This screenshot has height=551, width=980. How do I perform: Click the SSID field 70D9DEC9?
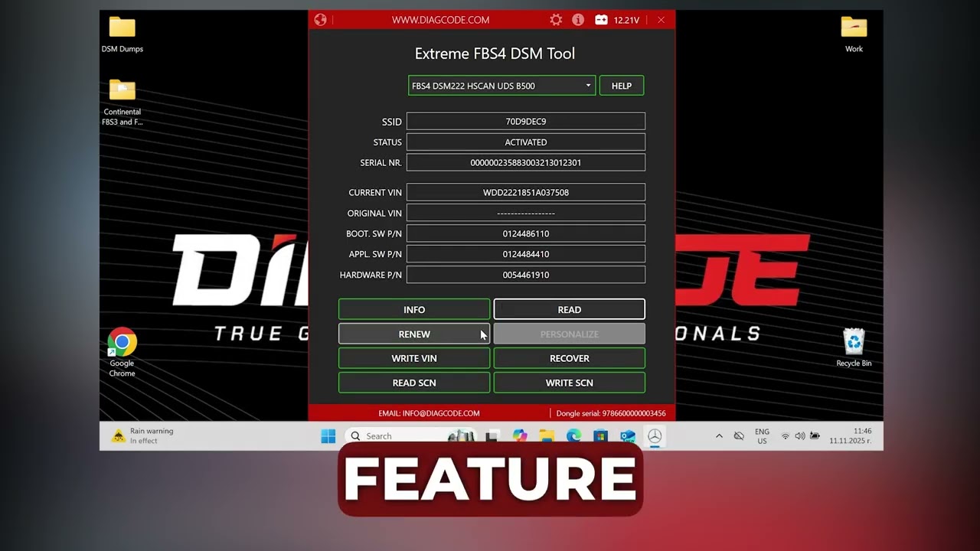click(526, 122)
